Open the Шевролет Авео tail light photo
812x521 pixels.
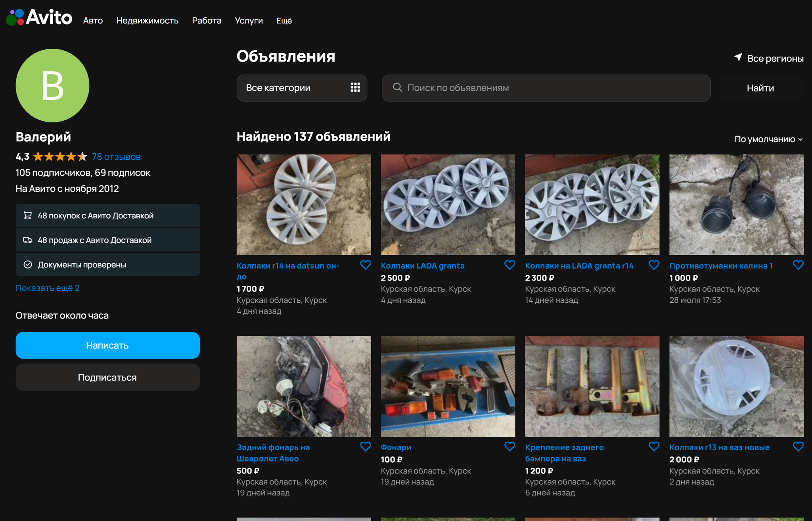304,386
